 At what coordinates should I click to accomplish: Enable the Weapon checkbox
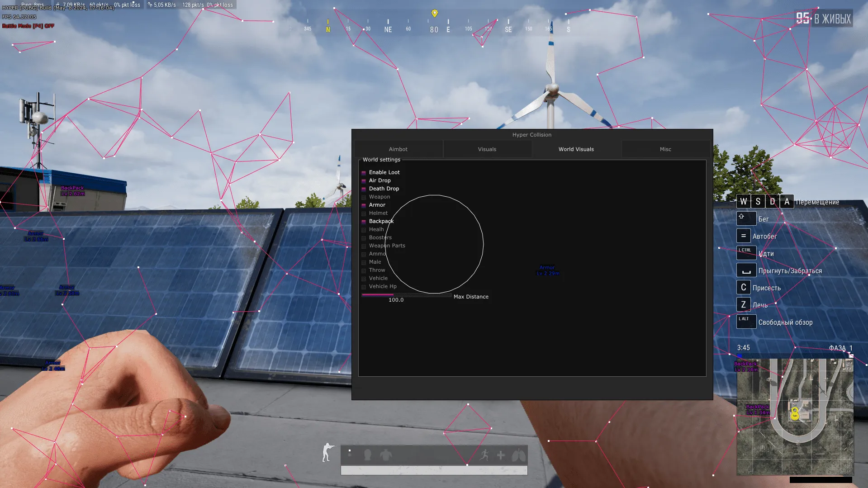pos(364,197)
